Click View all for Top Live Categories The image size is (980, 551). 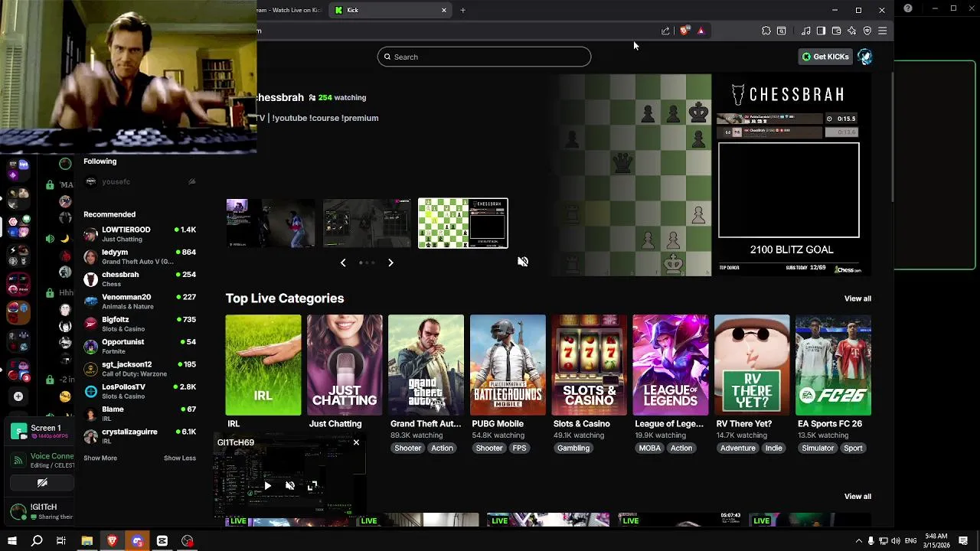tap(857, 298)
